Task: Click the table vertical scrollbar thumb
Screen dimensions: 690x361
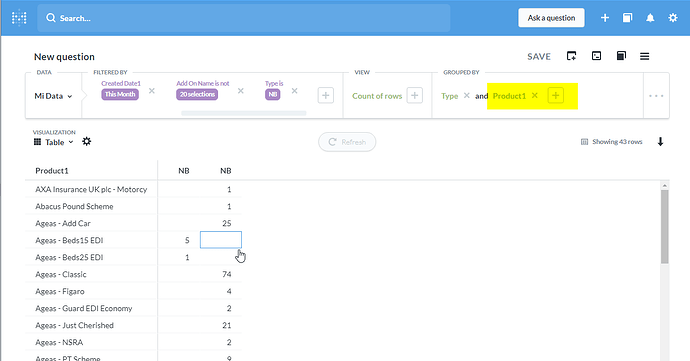Action: point(664,227)
